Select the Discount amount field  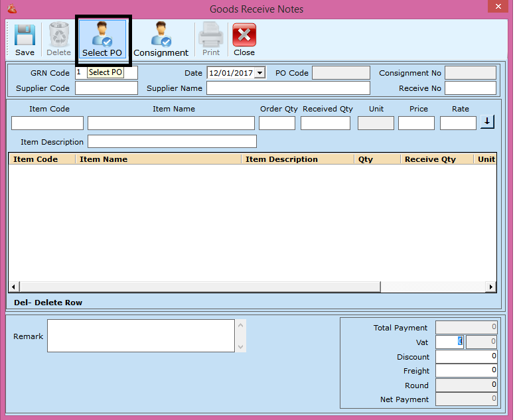(x=466, y=357)
